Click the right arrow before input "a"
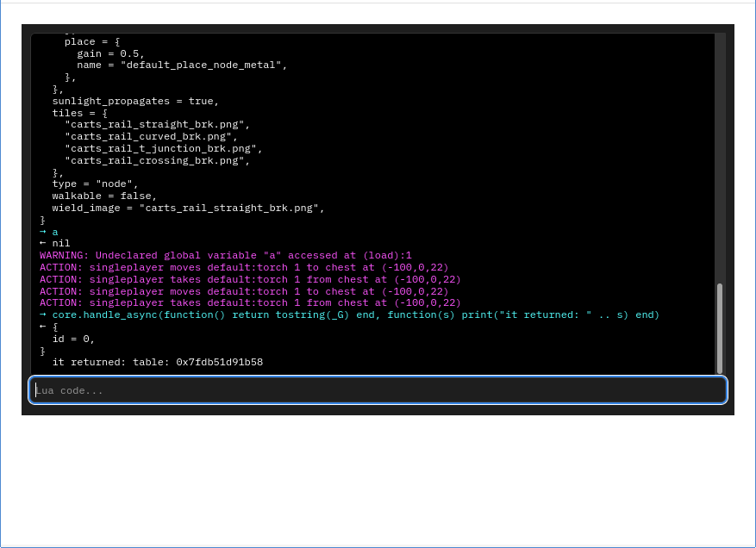 [43, 232]
